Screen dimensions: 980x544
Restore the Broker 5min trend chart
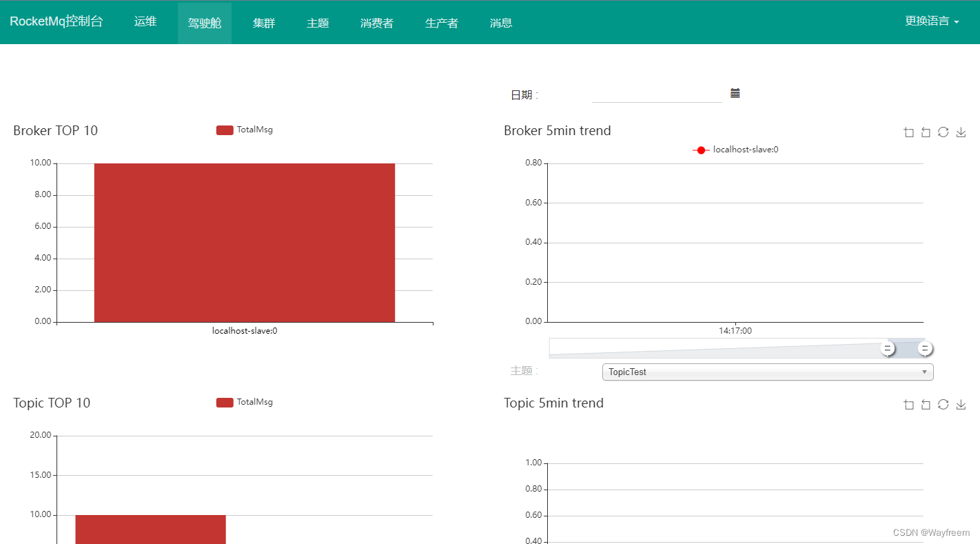(x=943, y=132)
